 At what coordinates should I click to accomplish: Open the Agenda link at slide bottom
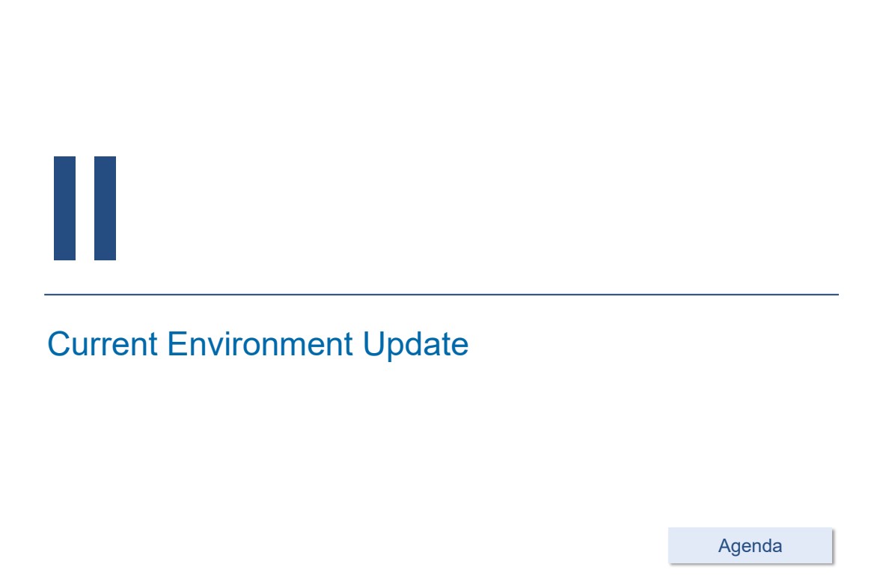point(750,545)
